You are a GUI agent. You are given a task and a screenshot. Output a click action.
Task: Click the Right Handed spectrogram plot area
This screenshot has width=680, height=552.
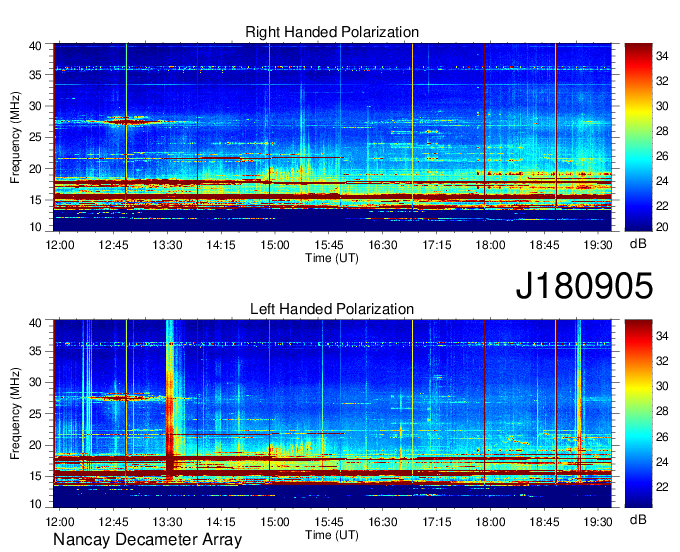(332, 137)
